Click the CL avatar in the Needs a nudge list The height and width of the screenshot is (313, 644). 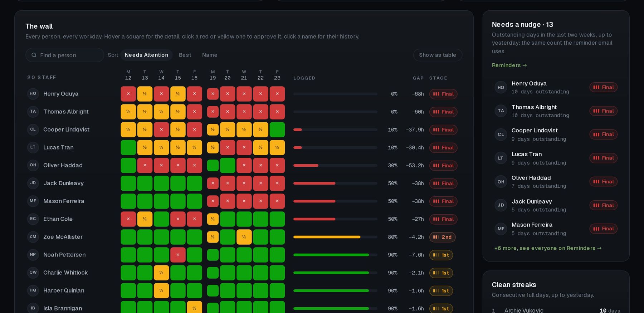[x=501, y=135]
